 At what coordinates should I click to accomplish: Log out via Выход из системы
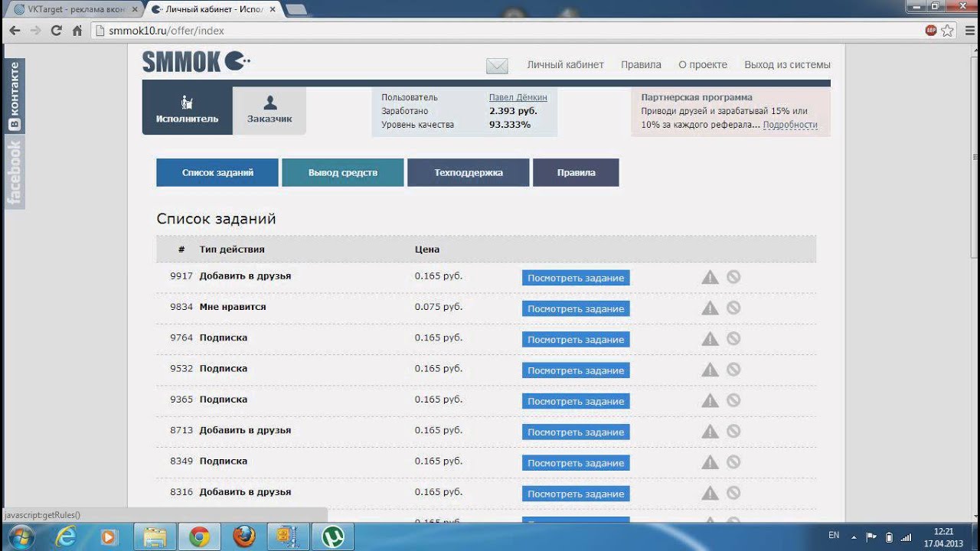[787, 65]
